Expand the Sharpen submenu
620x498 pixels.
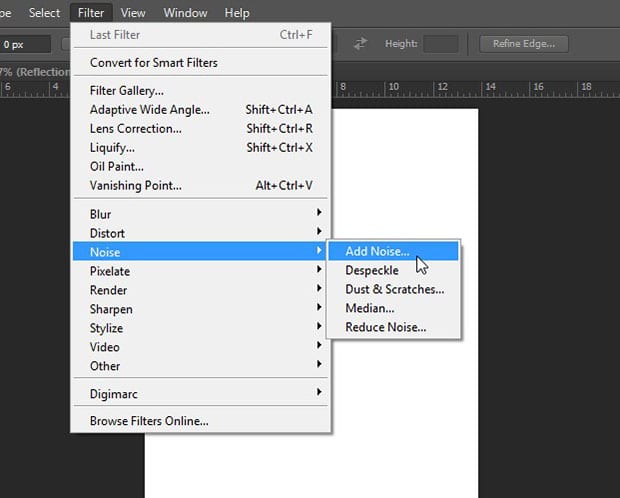click(x=200, y=309)
